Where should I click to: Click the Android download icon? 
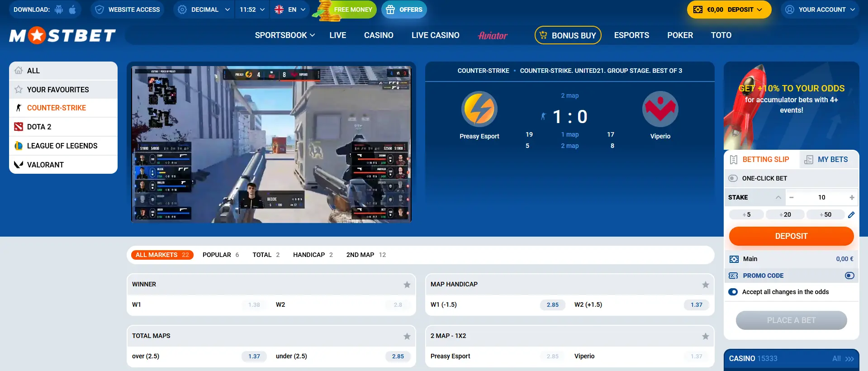pos(59,10)
